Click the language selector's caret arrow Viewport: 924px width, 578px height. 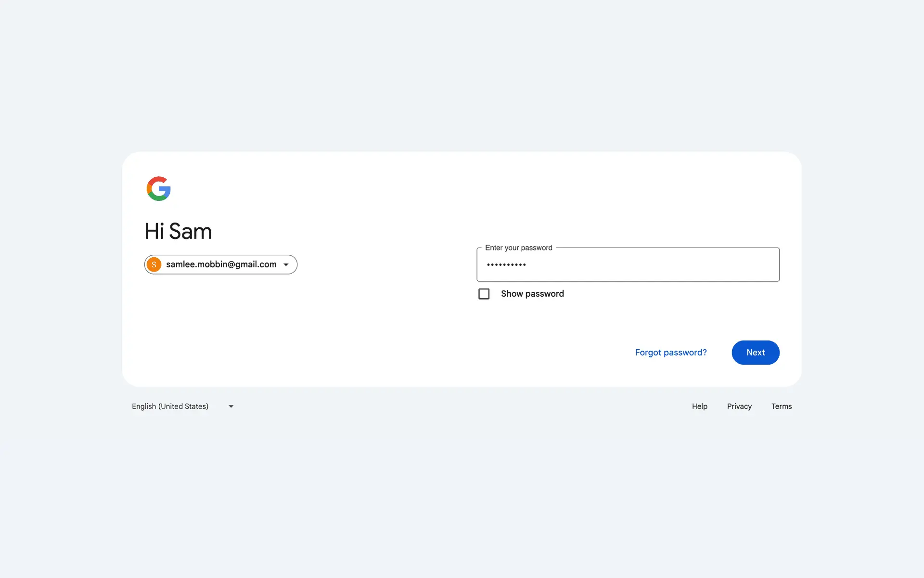coord(231,407)
